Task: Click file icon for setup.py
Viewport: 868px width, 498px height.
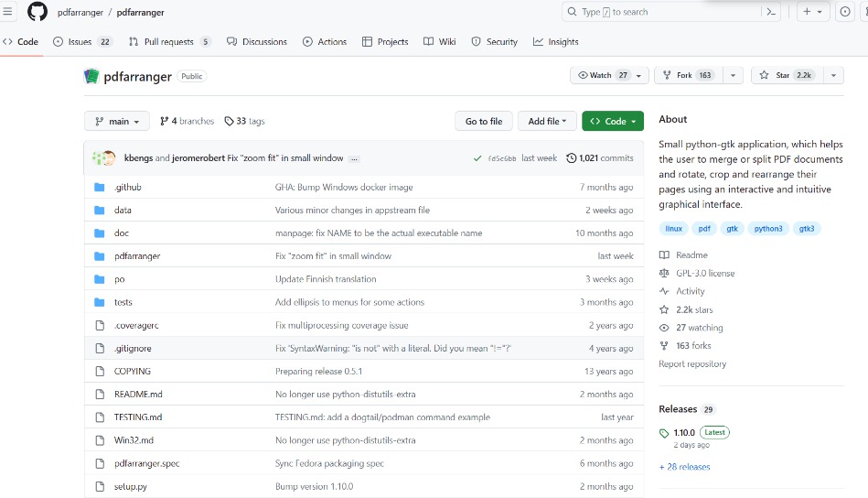Action: (100, 486)
